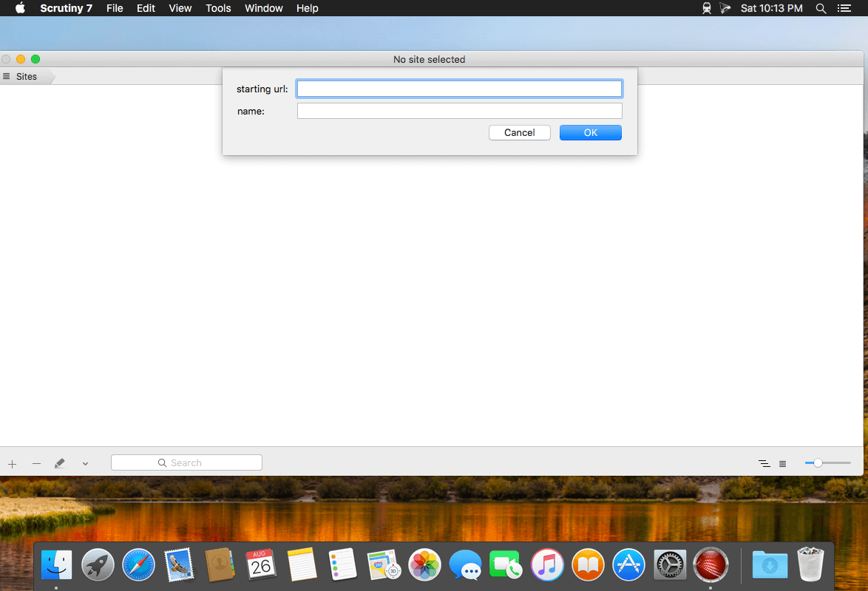Click the add site plus icon
Viewport: 868px width, 591px height.
(x=12, y=463)
